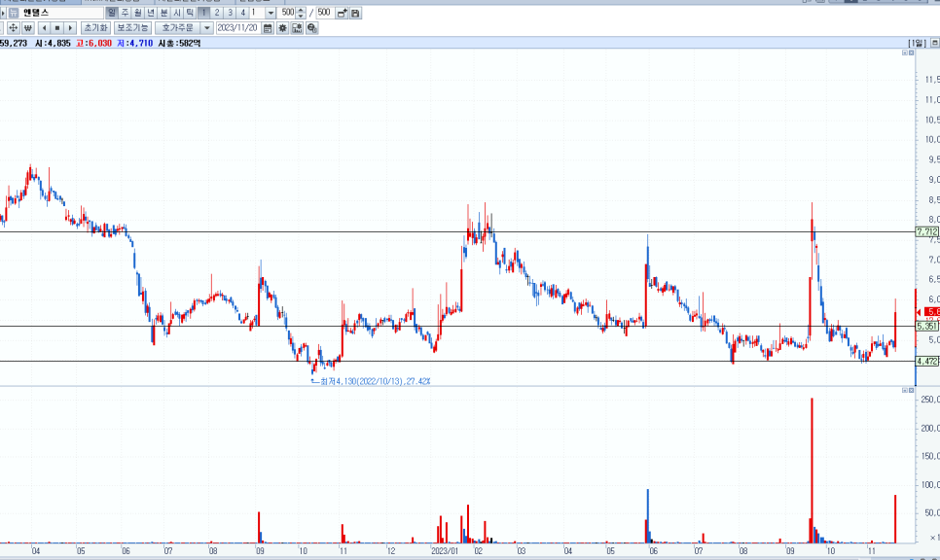Click the save diskette icon
Image resolution: width=940 pixels, height=560 pixels.
pos(355,13)
